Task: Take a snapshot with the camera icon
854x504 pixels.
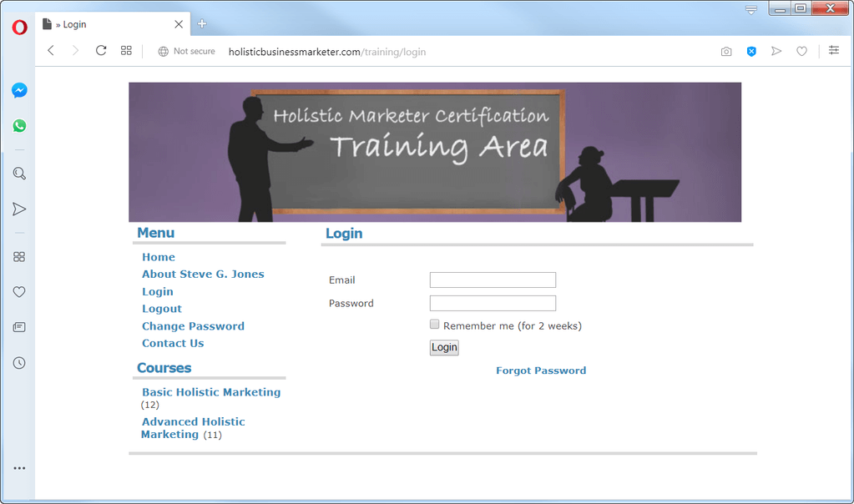Action: 726,51
